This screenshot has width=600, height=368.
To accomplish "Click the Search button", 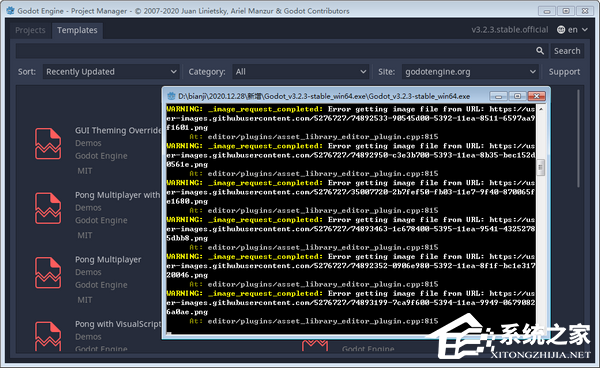I will tap(567, 51).
